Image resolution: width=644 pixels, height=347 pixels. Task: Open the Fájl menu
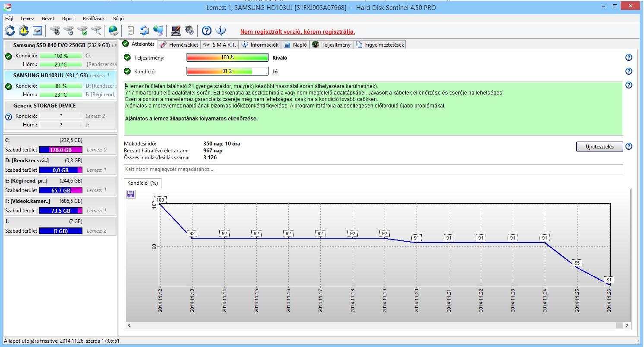point(9,19)
